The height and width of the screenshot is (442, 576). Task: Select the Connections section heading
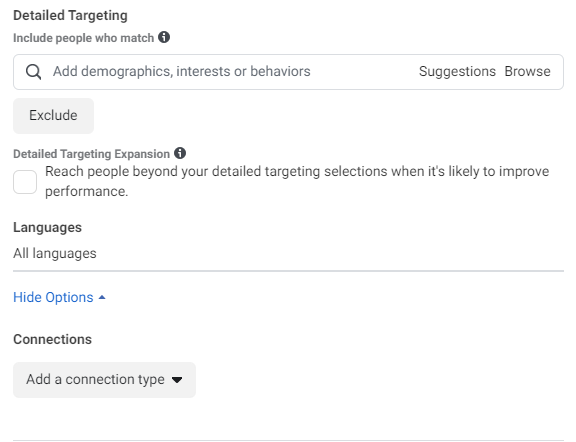[53, 339]
